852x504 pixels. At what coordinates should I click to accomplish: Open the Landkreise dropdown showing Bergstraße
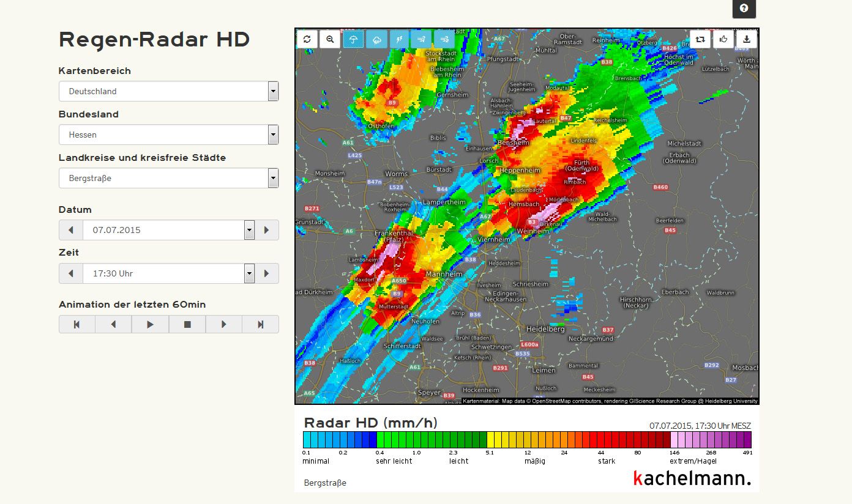[169, 178]
